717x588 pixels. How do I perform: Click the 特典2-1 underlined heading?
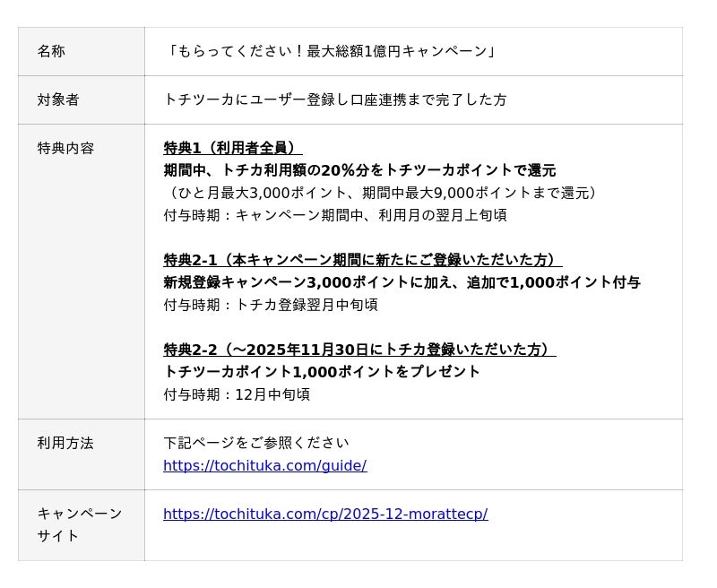coord(362,261)
